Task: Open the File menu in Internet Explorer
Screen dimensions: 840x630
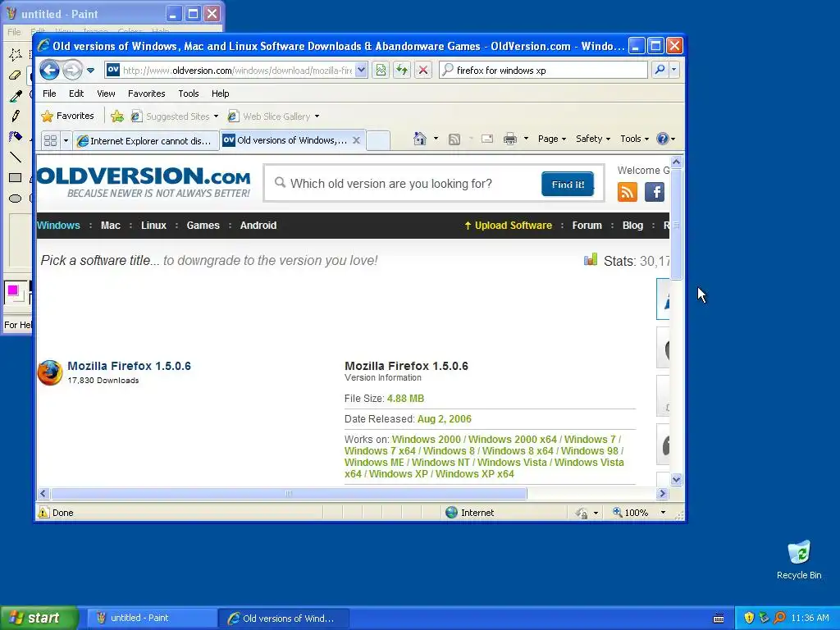Action: (49, 94)
